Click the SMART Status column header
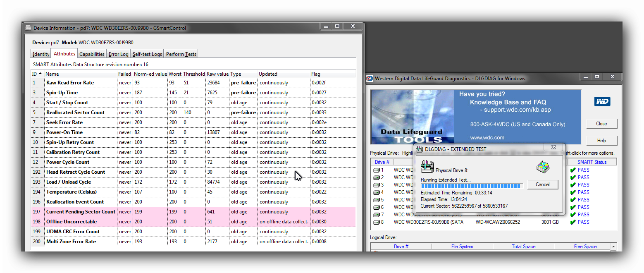The width and height of the screenshot is (644, 273). tap(592, 162)
